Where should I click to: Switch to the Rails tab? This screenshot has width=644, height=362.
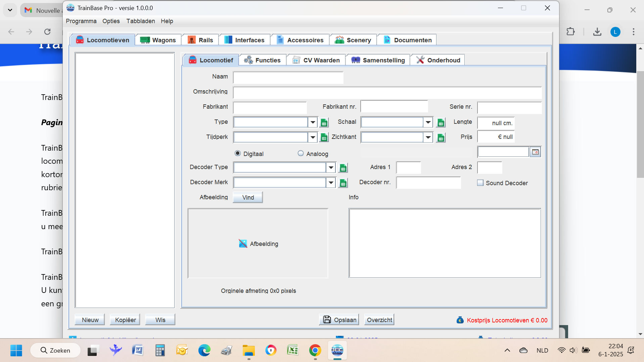200,40
